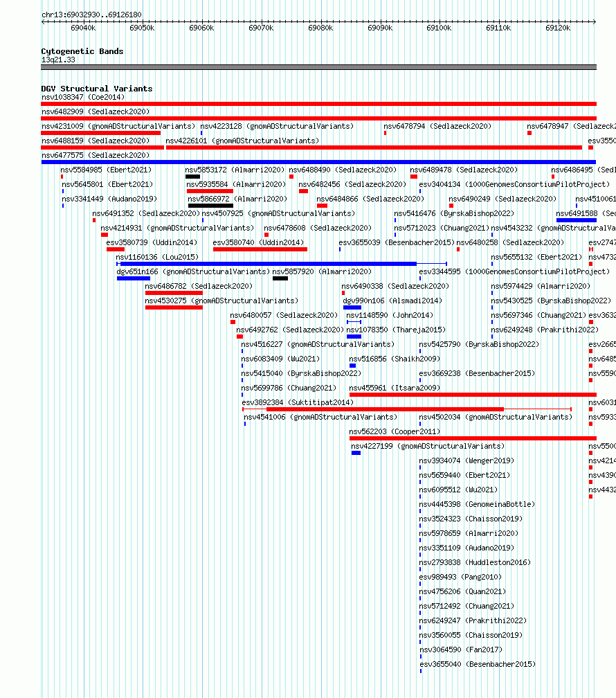This screenshot has width=616, height=698.
Task: Click the chr13:69032930..69126180 region label
Action: pos(91,15)
